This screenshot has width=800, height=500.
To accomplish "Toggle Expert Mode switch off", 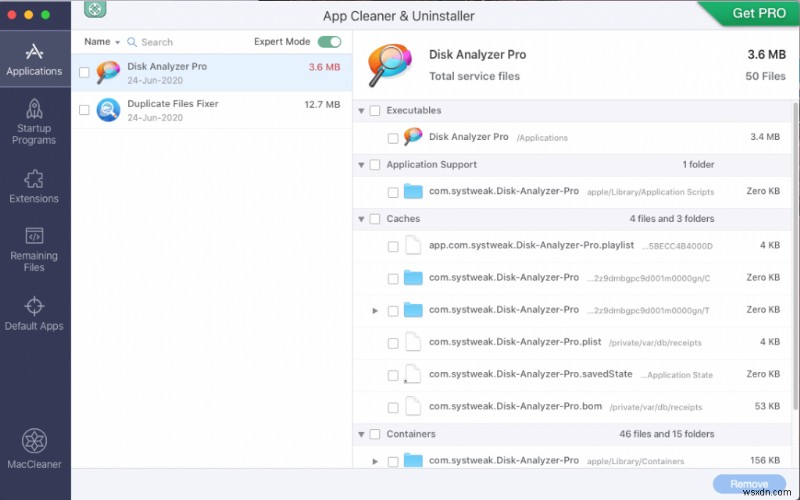I will (x=329, y=42).
